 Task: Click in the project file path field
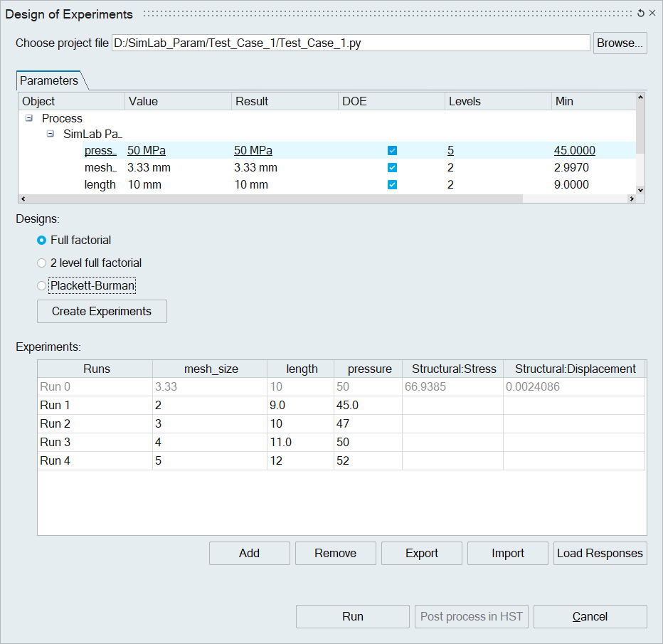pos(351,43)
